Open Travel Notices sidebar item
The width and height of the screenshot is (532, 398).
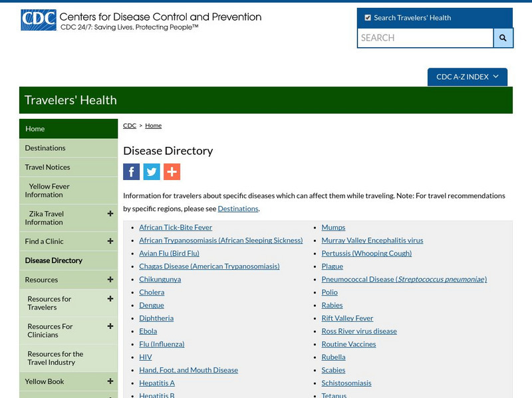68,167
